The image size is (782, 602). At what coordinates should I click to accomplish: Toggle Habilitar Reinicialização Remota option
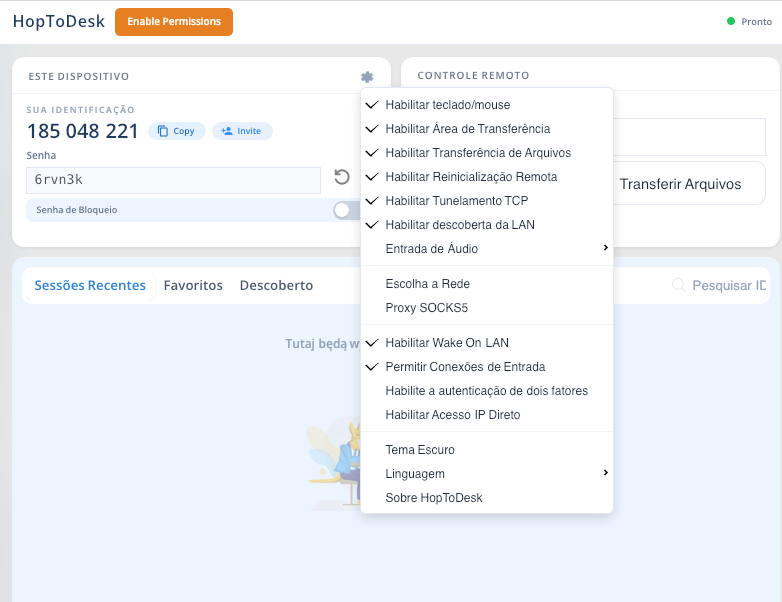[x=487, y=177]
